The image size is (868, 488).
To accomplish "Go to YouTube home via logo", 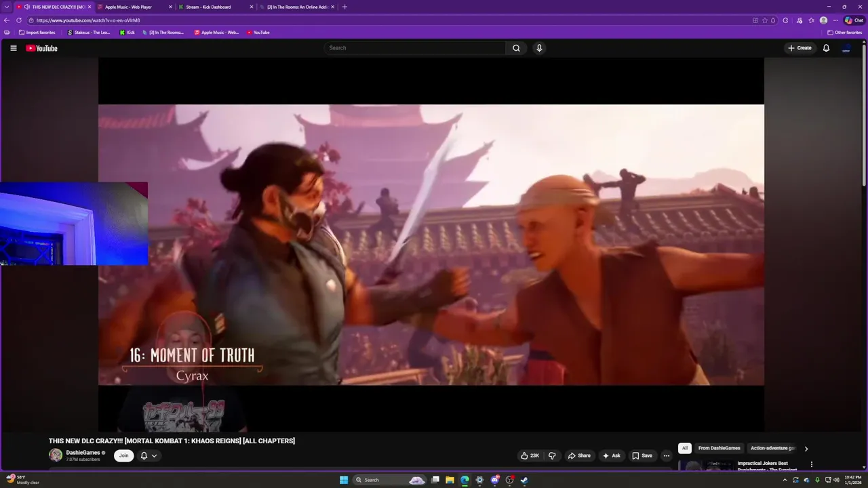I will pos(42,48).
